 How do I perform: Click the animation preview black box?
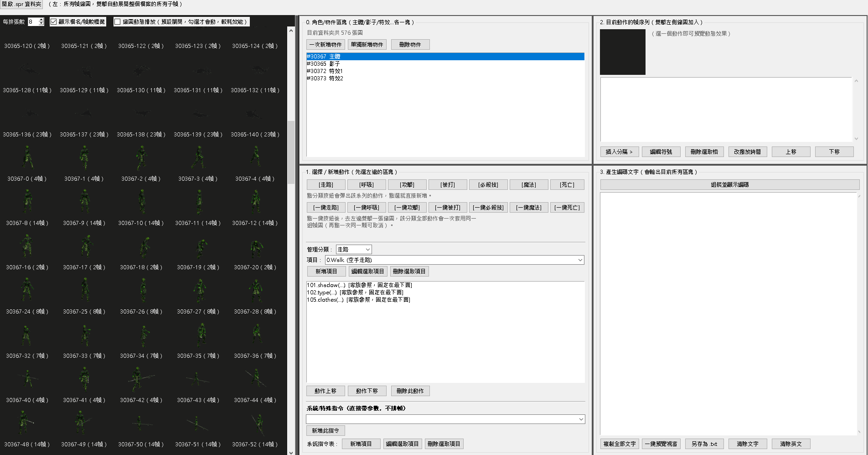tap(623, 52)
